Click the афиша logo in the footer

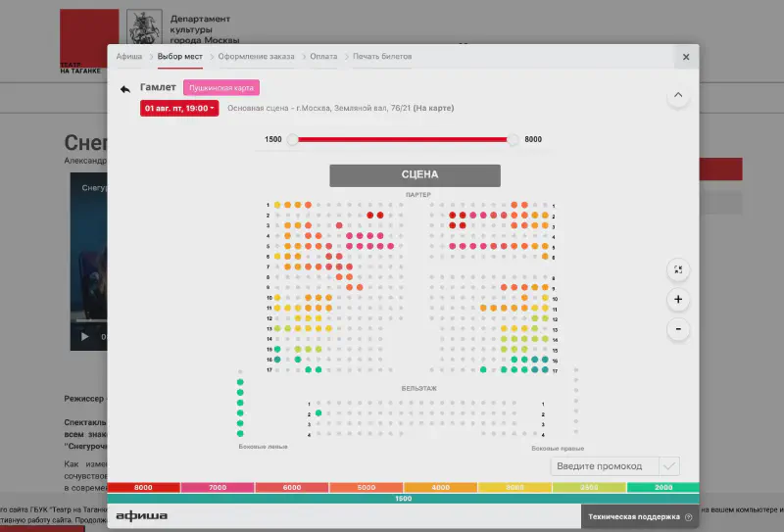point(141,515)
